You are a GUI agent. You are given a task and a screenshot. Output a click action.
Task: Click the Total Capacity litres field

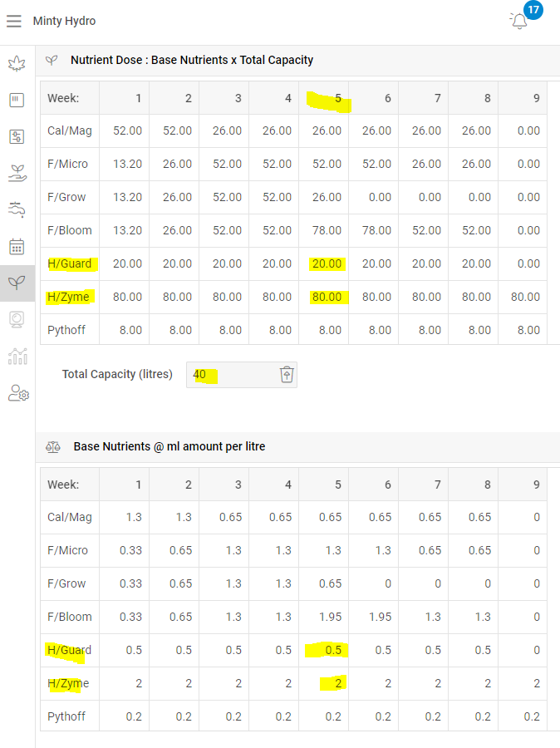[x=233, y=375]
